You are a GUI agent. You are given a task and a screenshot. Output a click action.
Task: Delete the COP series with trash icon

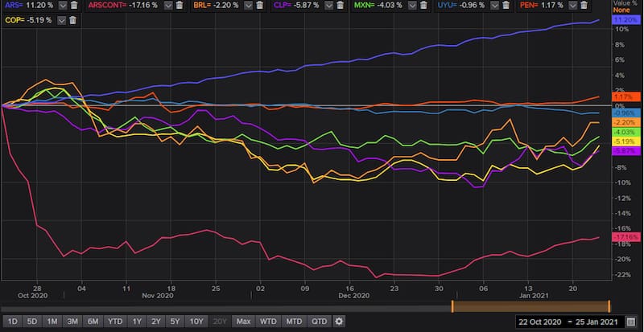[72, 19]
